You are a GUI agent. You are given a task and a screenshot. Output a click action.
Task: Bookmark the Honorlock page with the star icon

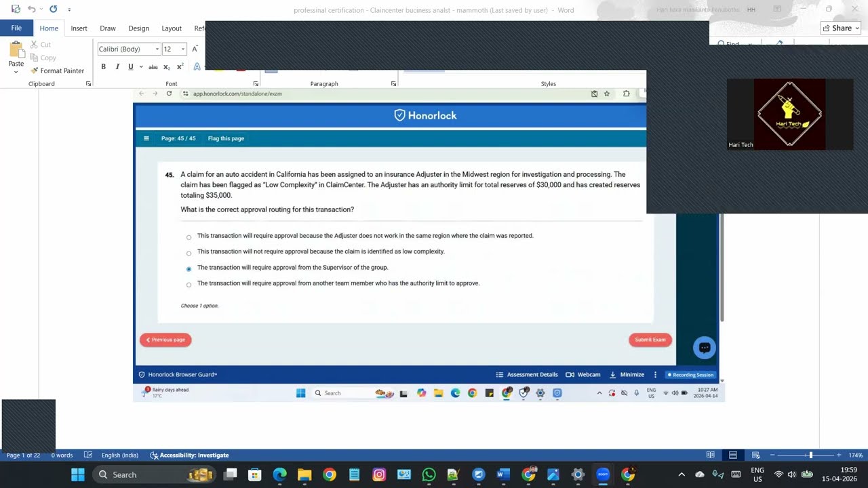click(607, 94)
